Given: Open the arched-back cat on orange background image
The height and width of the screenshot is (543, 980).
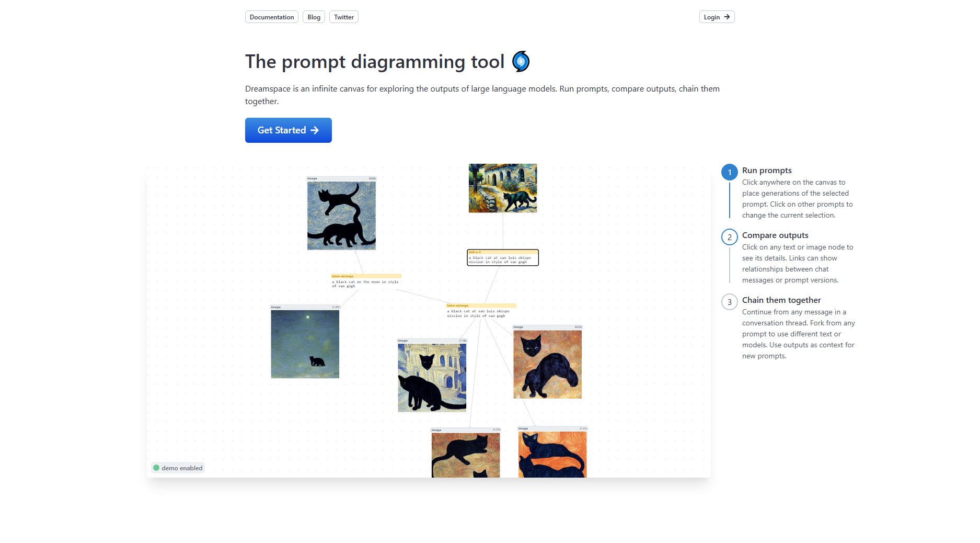Looking at the screenshot, I should coord(548,362).
